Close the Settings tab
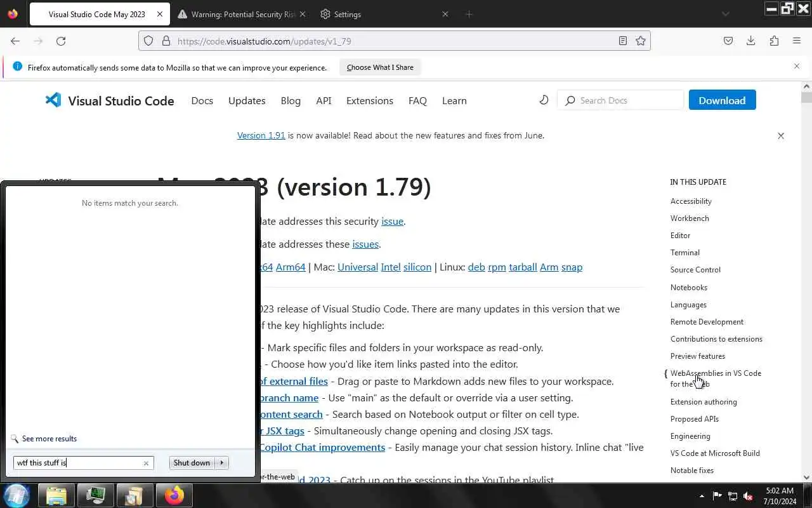 point(445,14)
